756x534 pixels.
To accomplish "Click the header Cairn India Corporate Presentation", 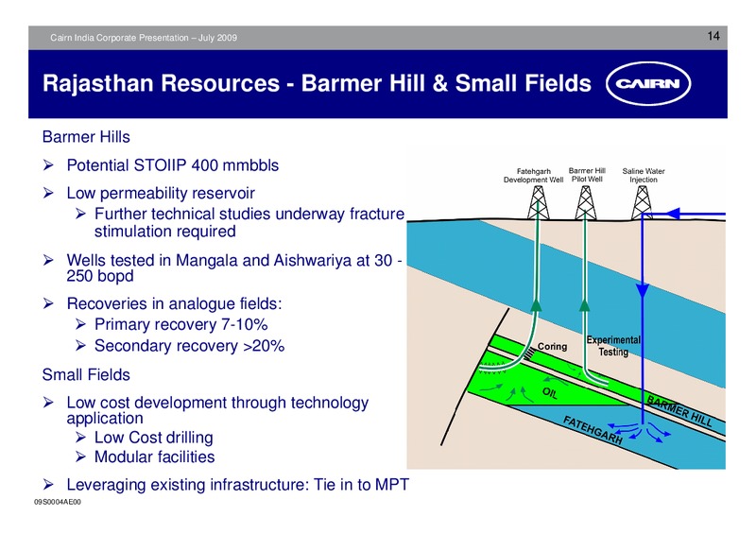I will [x=144, y=38].
